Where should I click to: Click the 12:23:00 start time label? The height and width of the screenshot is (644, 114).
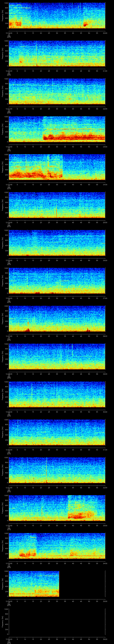9,184
